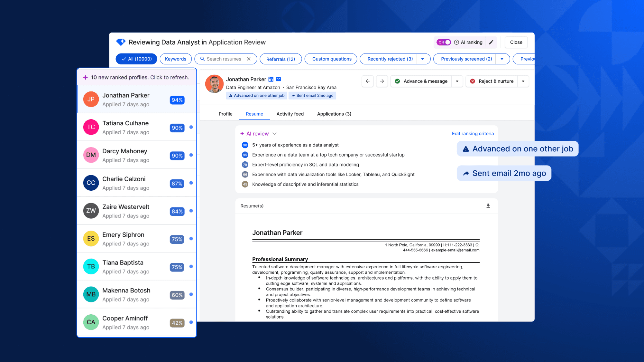Screen dimensions: 644x362
Task: Open the Referrals (12) filter
Action: [x=281, y=59]
